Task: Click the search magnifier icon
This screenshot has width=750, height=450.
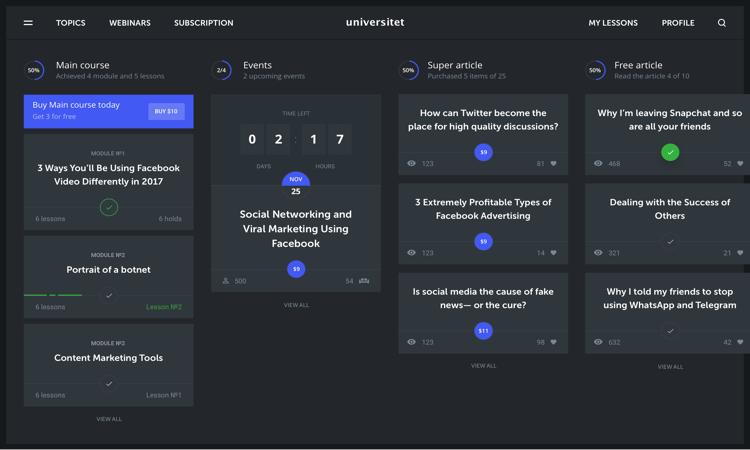Action: (x=722, y=23)
